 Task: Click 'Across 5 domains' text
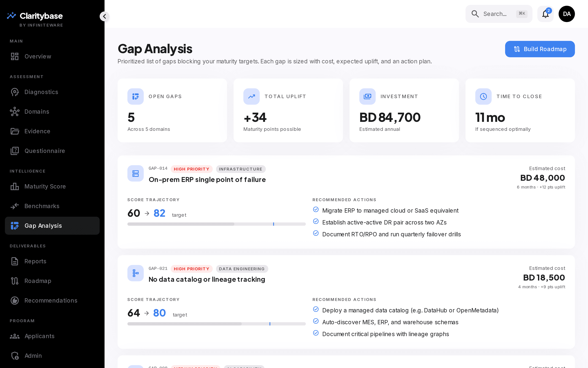click(x=149, y=129)
